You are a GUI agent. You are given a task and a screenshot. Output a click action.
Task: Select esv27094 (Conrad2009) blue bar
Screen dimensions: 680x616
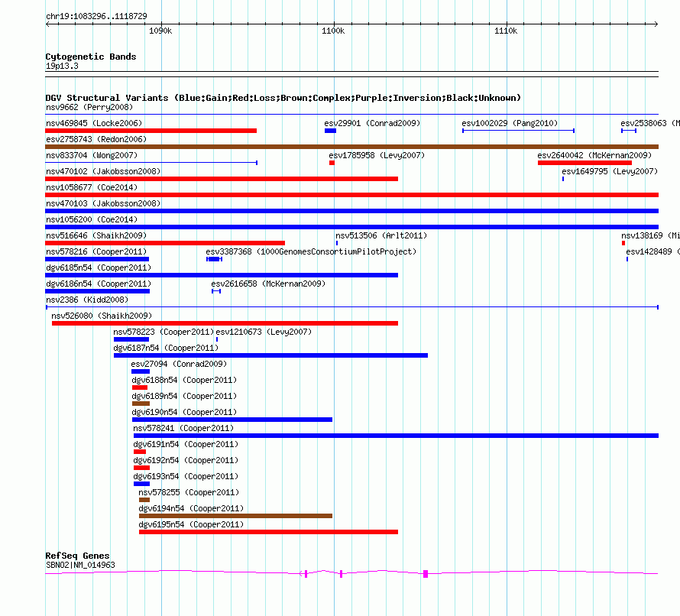[x=141, y=371]
